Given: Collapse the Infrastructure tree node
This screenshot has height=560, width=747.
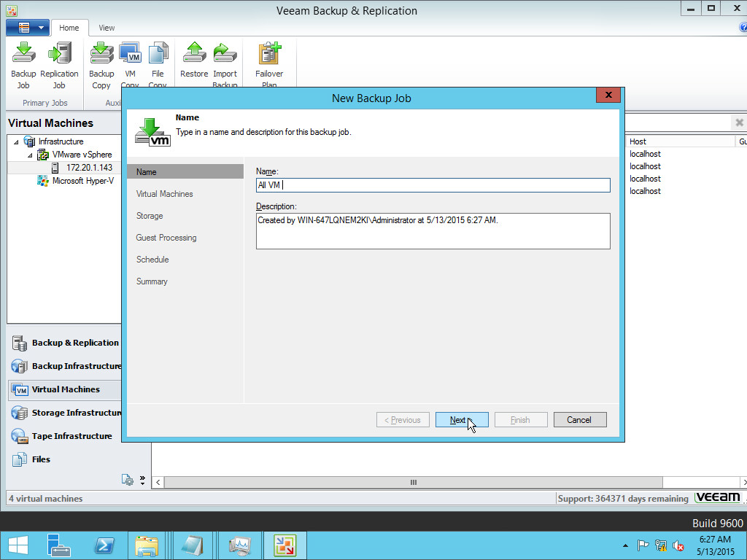Looking at the screenshot, I should coord(16,142).
